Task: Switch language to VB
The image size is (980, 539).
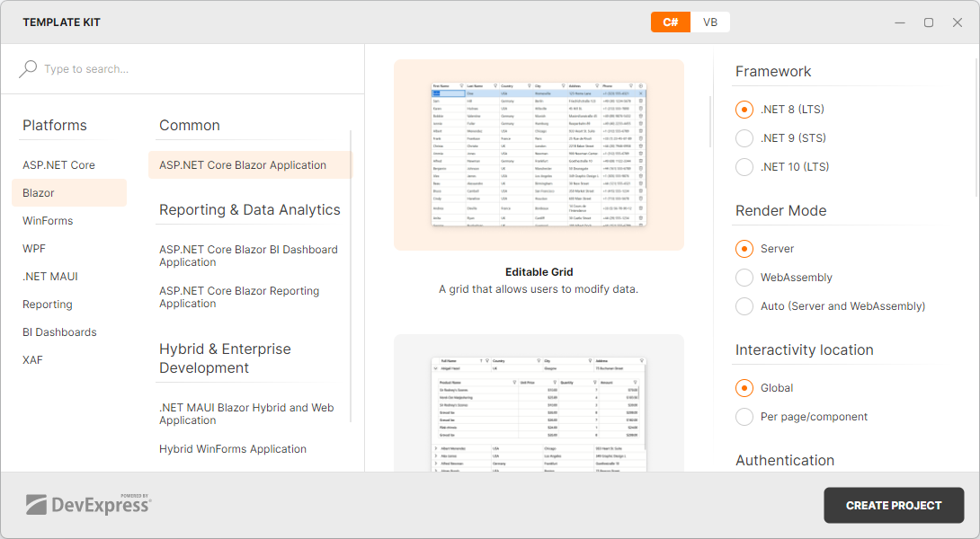Action: click(710, 22)
